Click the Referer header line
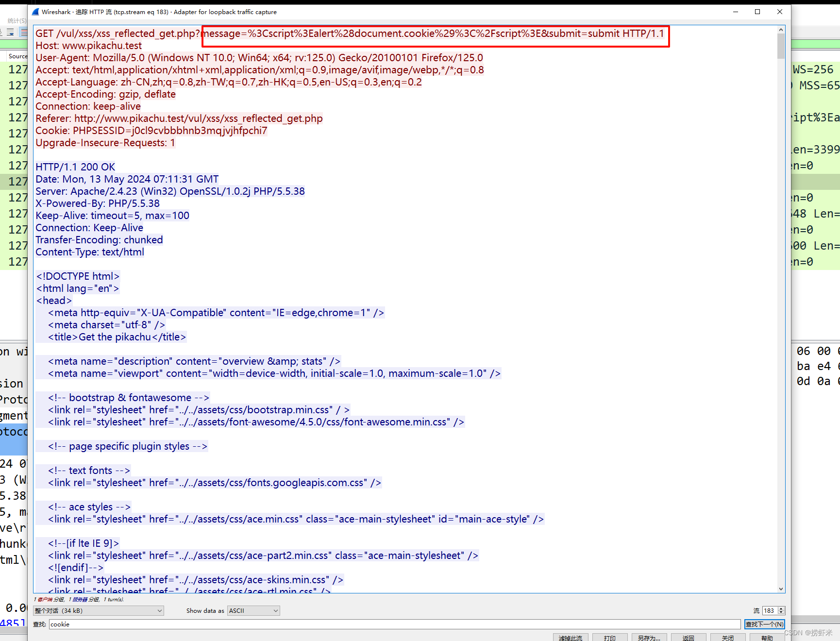 (179, 118)
